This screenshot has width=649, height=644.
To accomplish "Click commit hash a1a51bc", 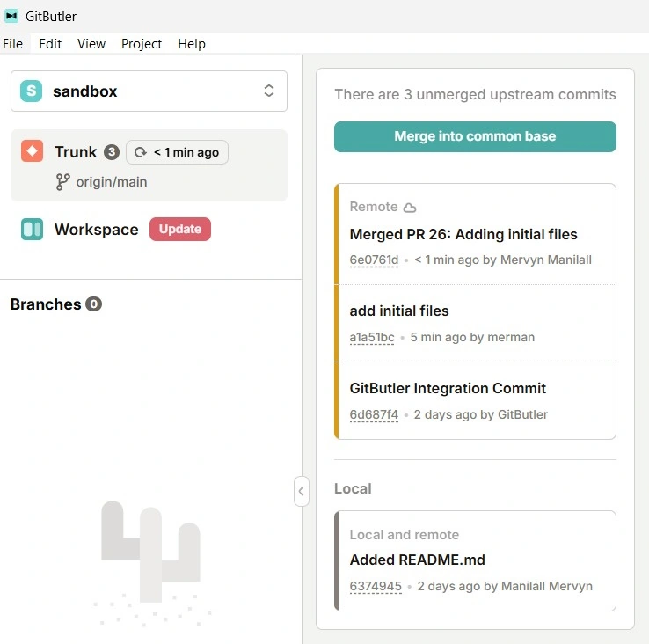I will (372, 338).
